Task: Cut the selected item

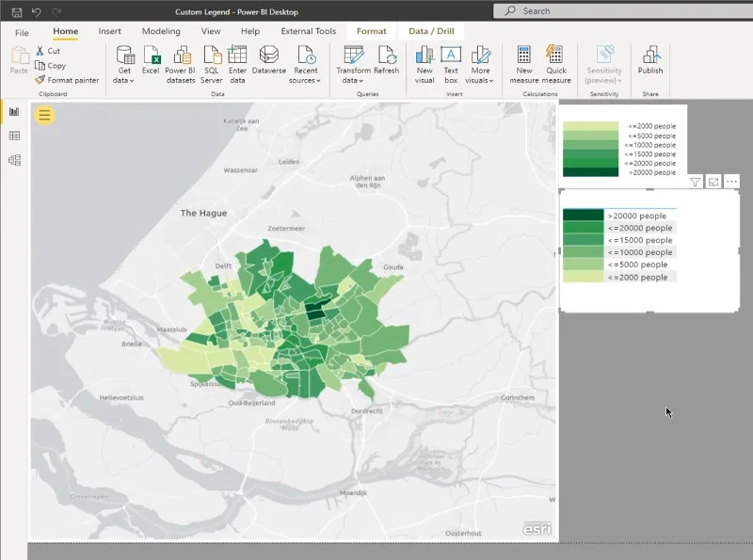Action: 48,51
